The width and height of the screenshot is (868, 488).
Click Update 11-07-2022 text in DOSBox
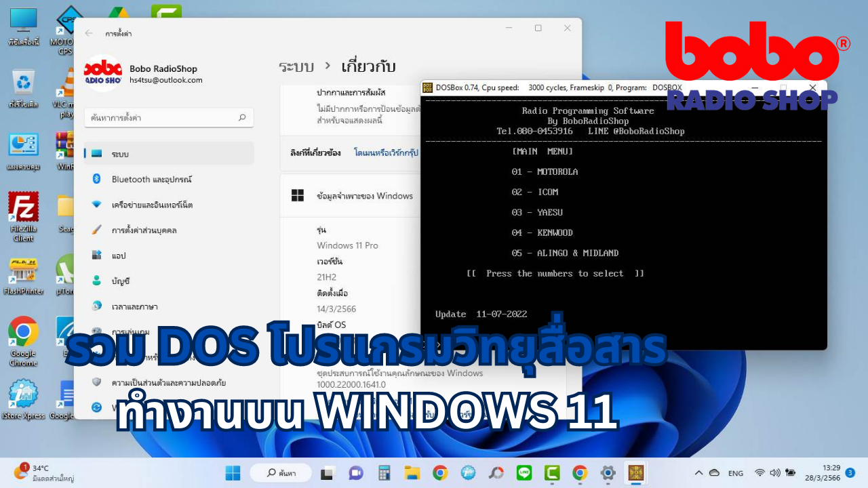(481, 314)
